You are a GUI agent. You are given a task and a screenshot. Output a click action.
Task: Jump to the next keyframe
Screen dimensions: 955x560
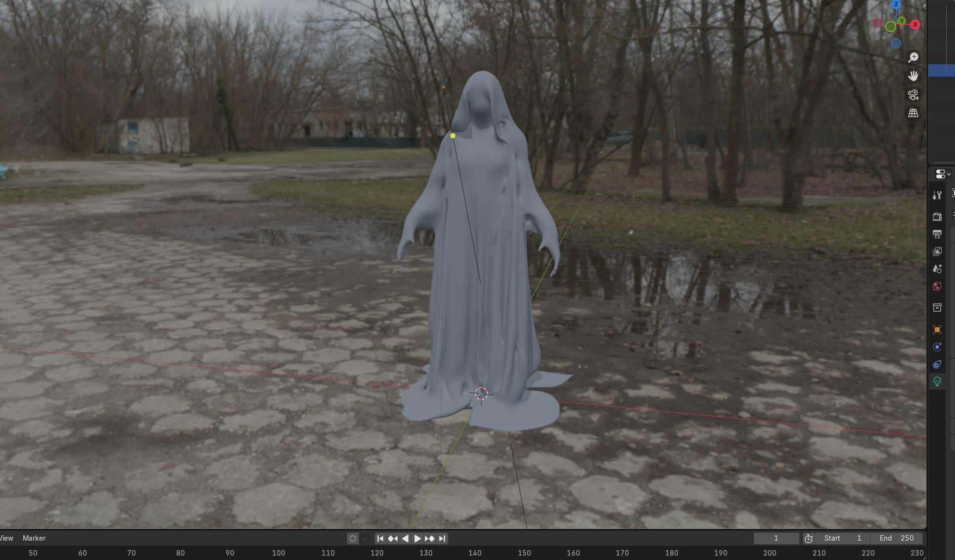pos(429,538)
